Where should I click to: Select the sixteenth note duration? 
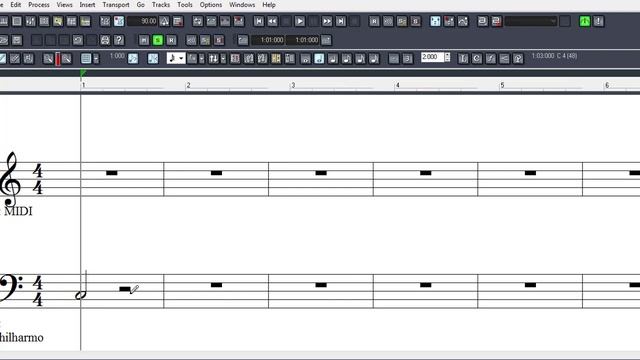(x=360, y=58)
